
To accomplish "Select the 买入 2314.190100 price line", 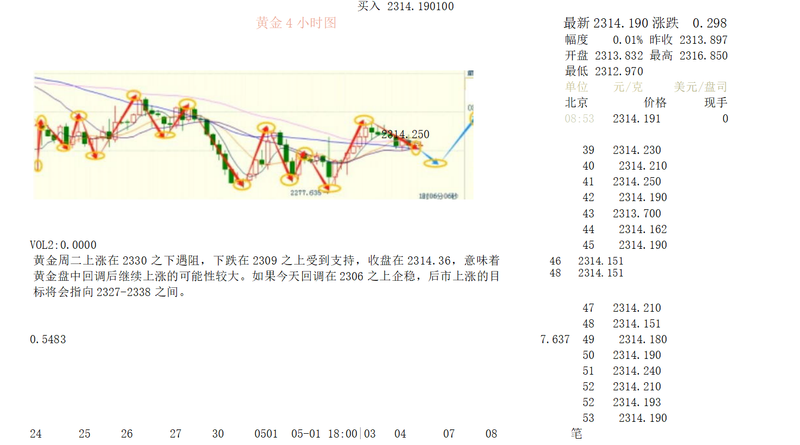I will click(405, 6).
